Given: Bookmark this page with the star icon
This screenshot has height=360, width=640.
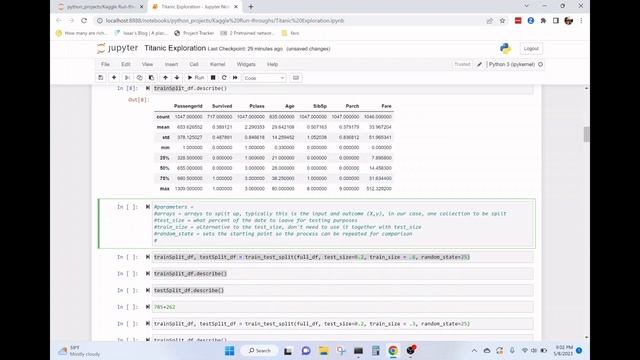Looking at the screenshot, I should (502, 20).
